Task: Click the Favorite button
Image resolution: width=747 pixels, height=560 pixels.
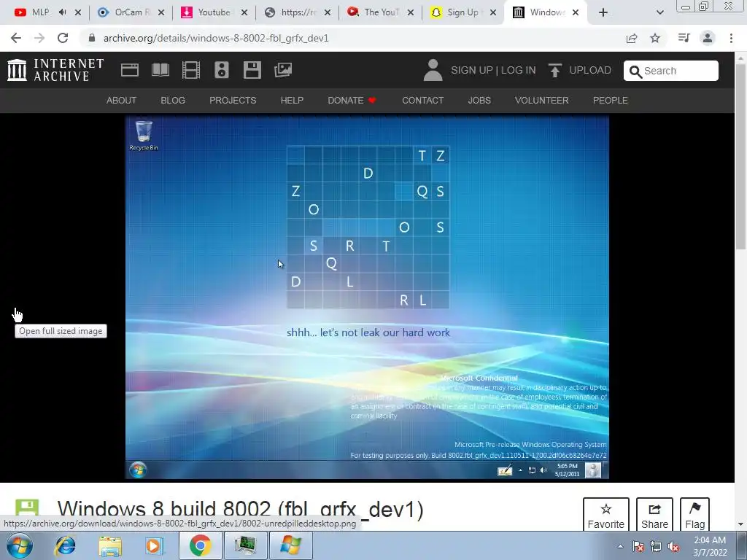Action: [605, 516]
